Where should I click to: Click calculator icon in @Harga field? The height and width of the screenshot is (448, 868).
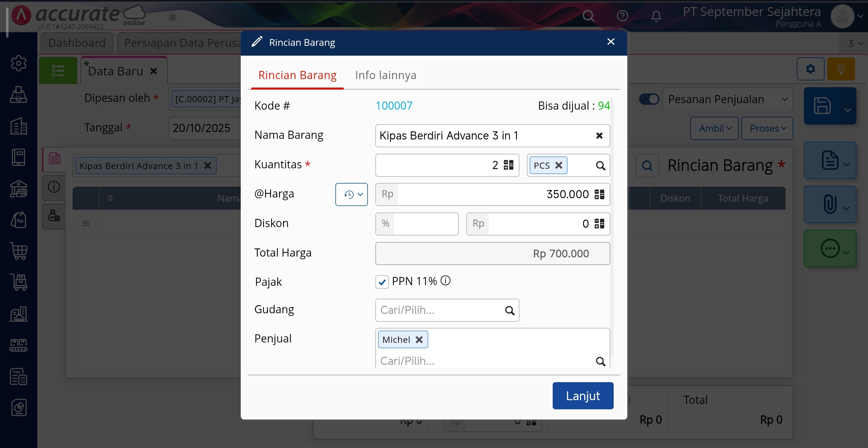pos(599,194)
